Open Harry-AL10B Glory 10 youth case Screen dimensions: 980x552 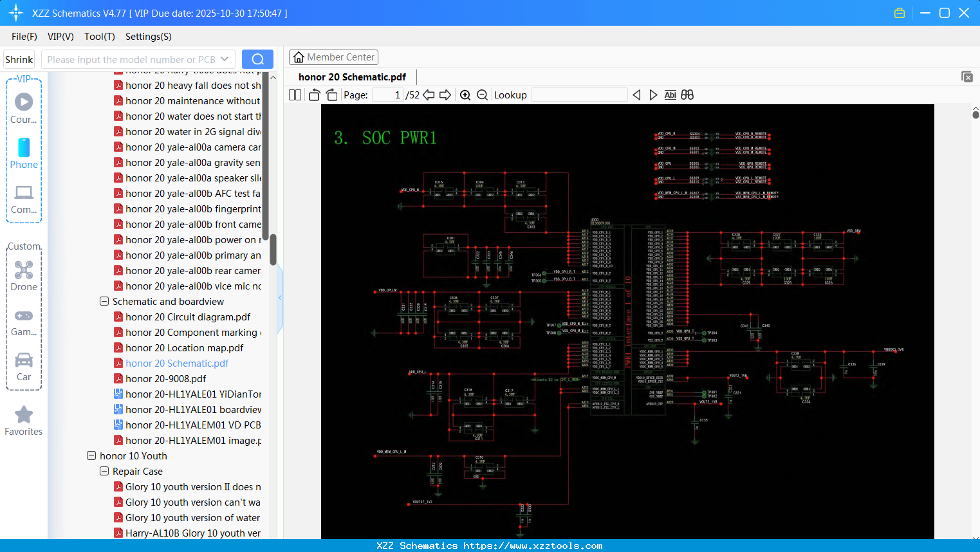tap(188, 533)
